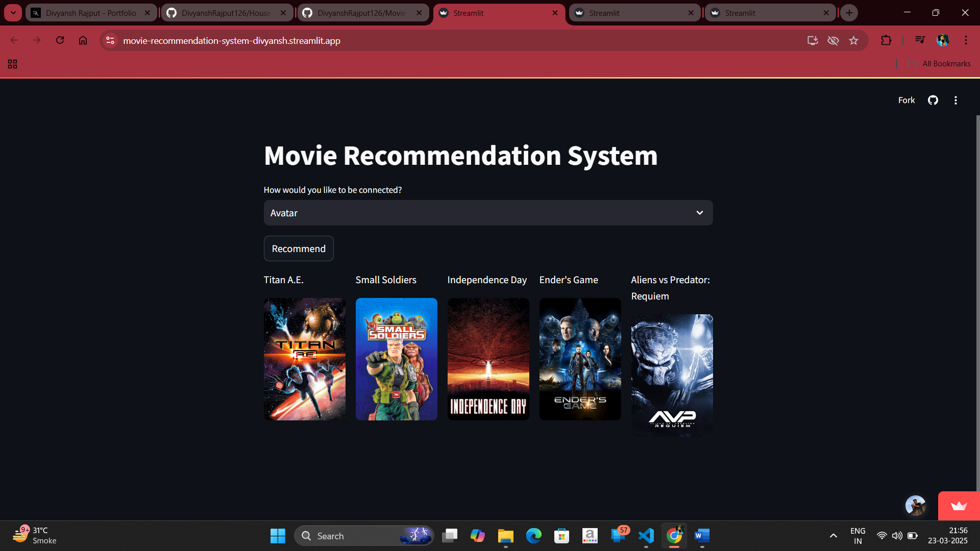Click the creator profile avatar at the bottom right

click(x=915, y=506)
